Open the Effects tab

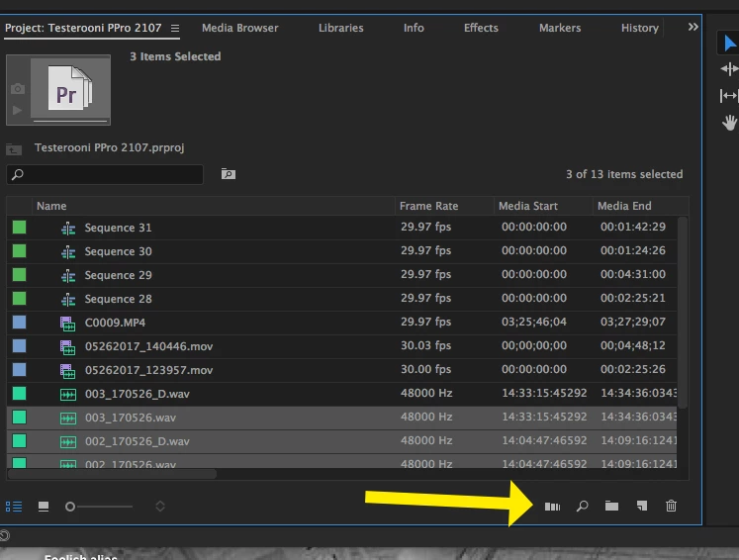(481, 28)
